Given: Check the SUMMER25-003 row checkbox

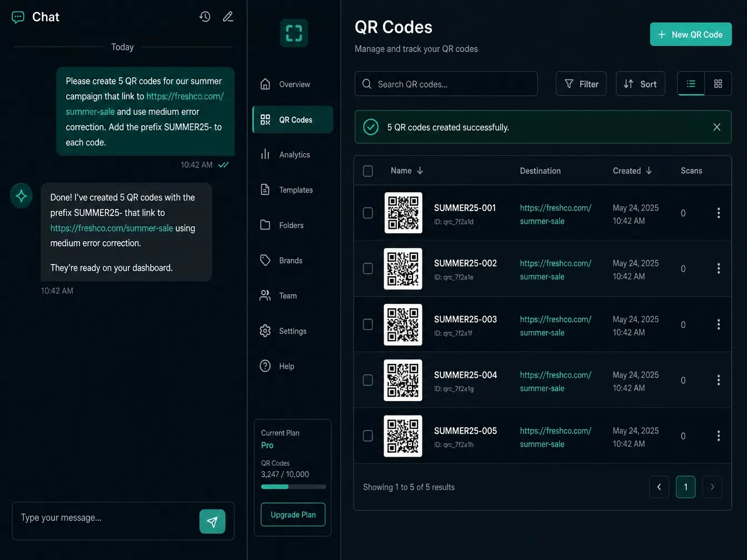Looking at the screenshot, I should point(368,324).
